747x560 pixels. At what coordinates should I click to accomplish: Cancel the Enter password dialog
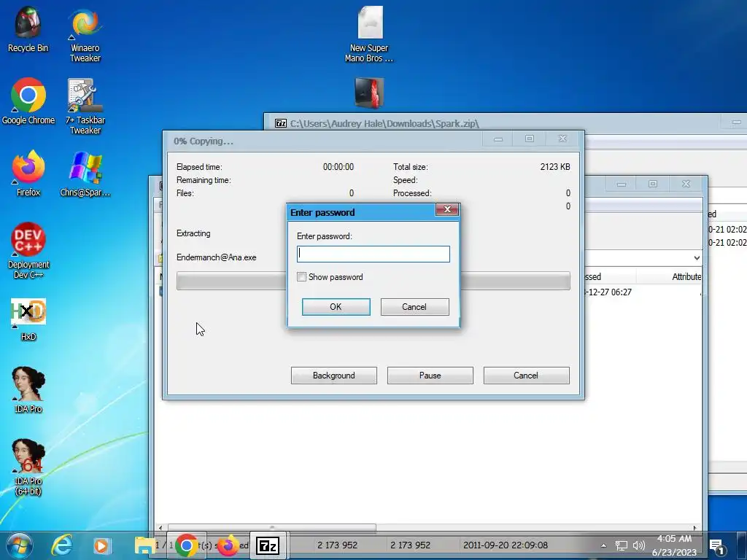pos(414,307)
